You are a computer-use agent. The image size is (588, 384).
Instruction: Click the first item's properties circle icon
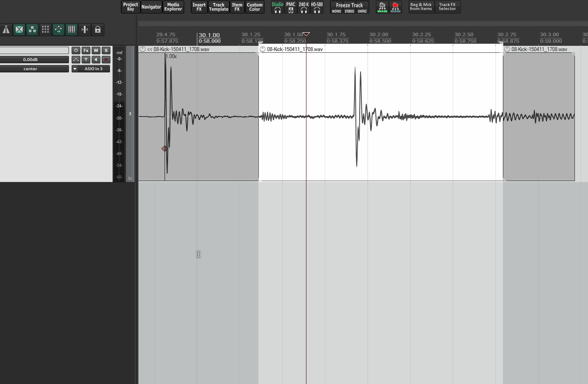[x=142, y=49]
